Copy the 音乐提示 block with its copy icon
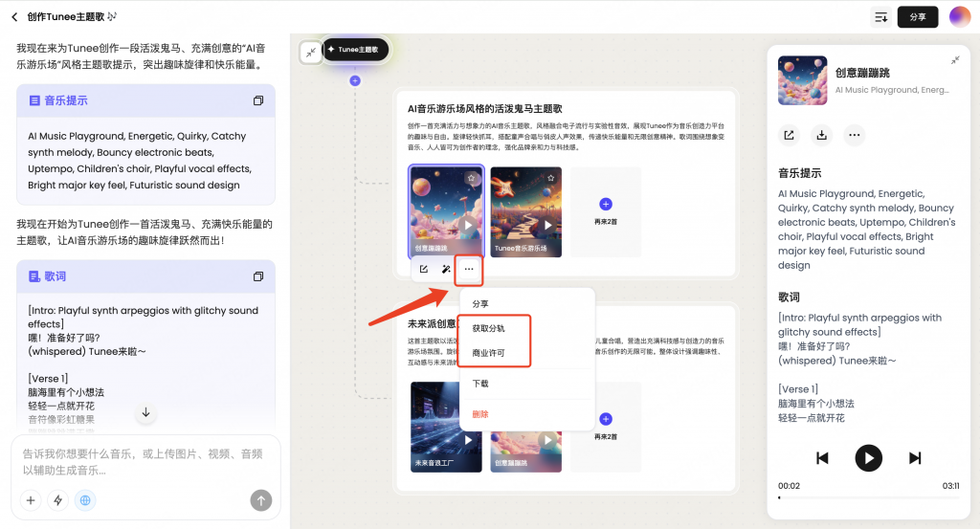The image size is (980, 529). (x=257, y=100)
